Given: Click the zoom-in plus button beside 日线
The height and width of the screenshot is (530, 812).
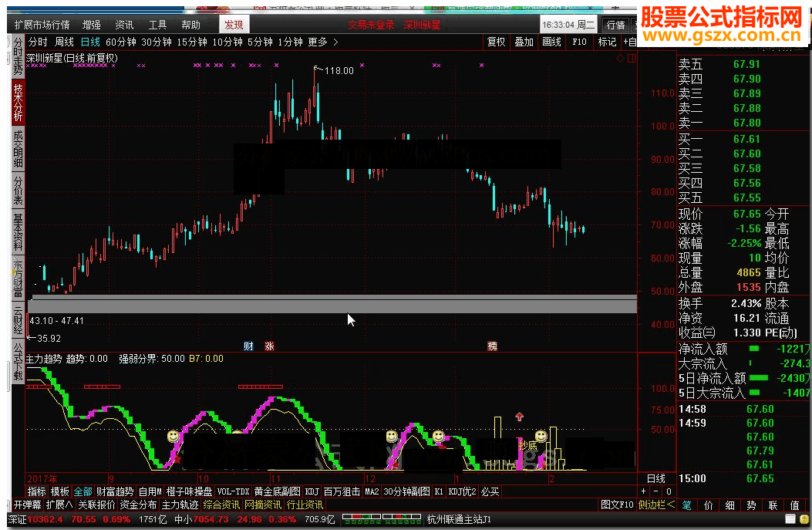Looking at the screenshot, I should pos(644,491).
